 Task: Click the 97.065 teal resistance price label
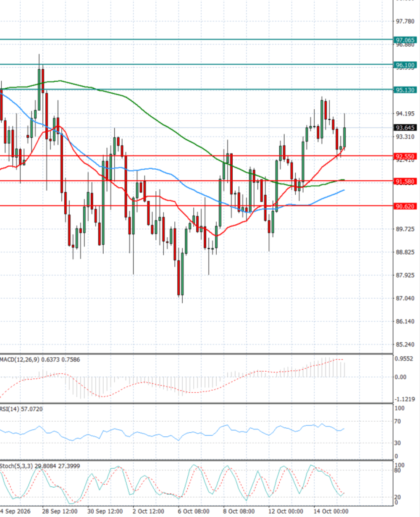pos(405,40)
